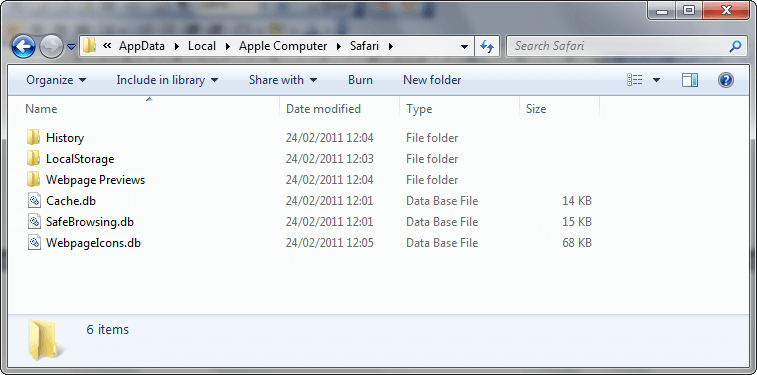The height and width of the screenshot is (375, 757).
Task: Click the 24/02/2011 12:05 date of WebpageIcons.db
Action: [x=330, y=243]
